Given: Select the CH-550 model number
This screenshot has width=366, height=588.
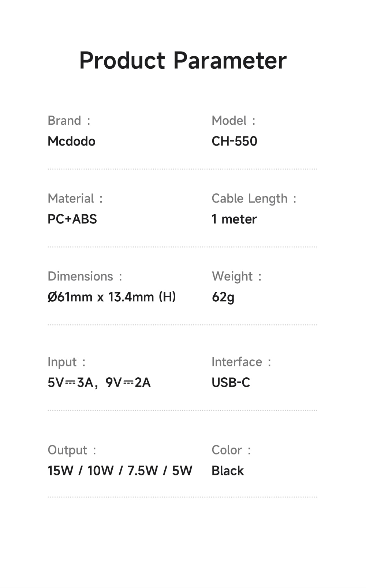Looking at the screenshot, I should (x=234, y=141).
